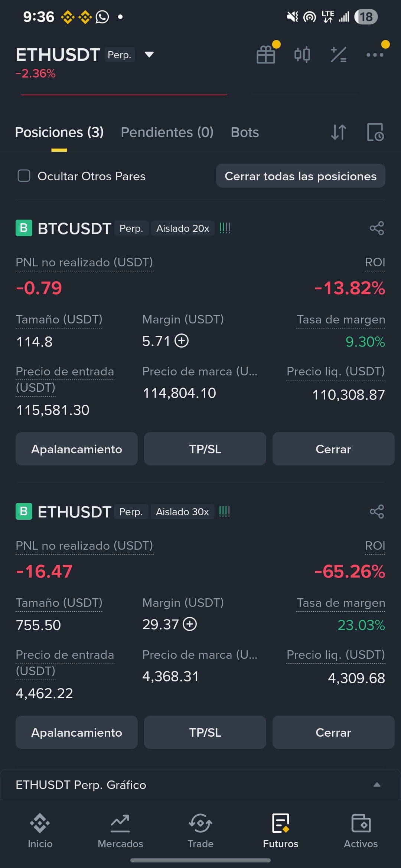Open the candlestick chart icon

pyautogui.click(x=302, y=55)
